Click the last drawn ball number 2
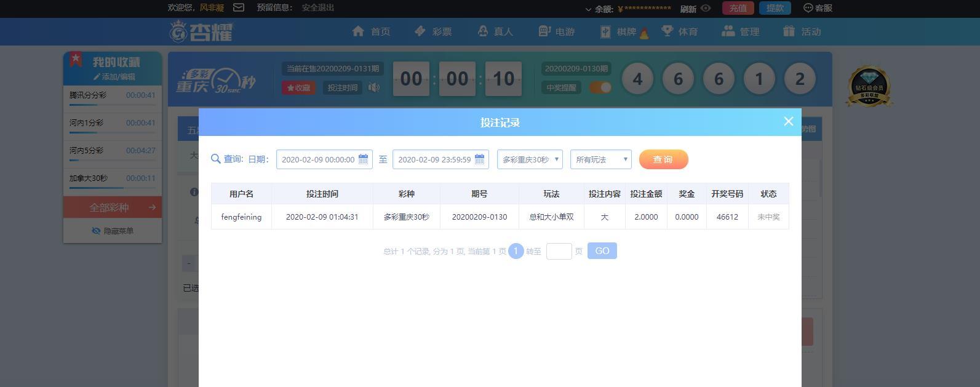 click(x=800, y=79)
